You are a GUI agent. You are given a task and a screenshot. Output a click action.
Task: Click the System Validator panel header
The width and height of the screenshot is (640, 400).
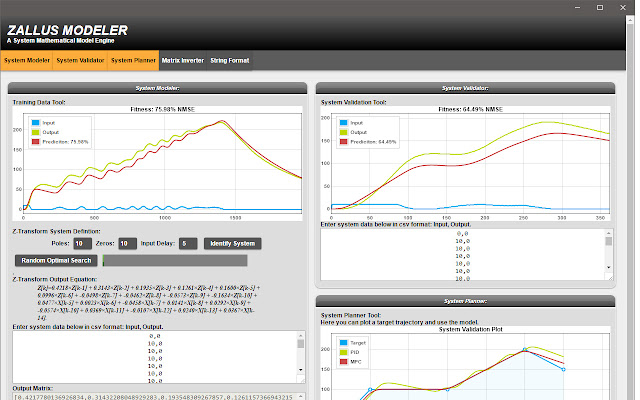(x=465, y=88)
